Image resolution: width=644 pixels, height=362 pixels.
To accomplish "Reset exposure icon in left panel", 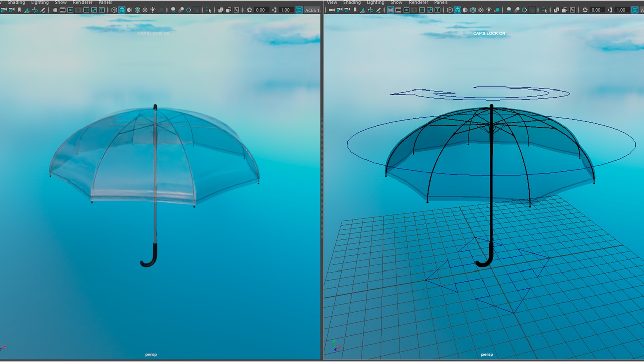I will 249,10.
